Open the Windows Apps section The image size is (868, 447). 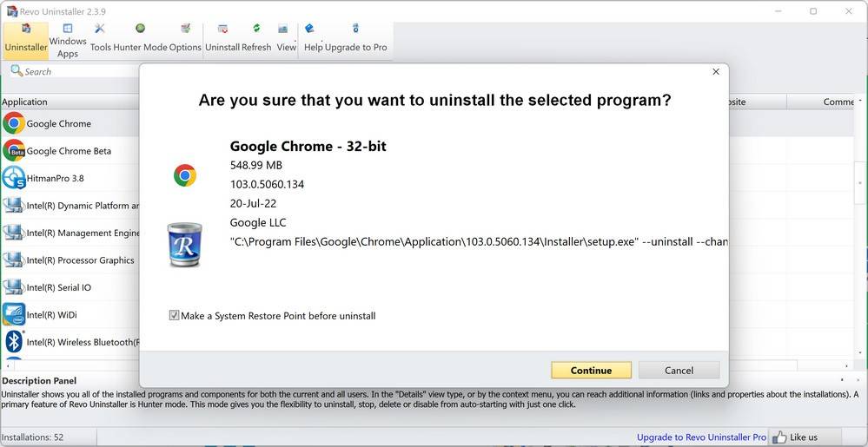pyautogui.click(x=68, y=40)
